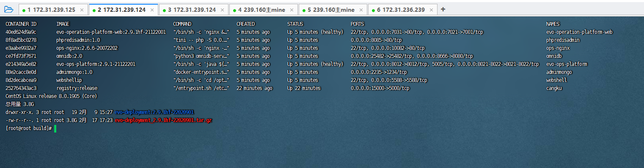Click container ID ce7fd73f7671
The image size is (644, 168).
click(x=21, y=56)
